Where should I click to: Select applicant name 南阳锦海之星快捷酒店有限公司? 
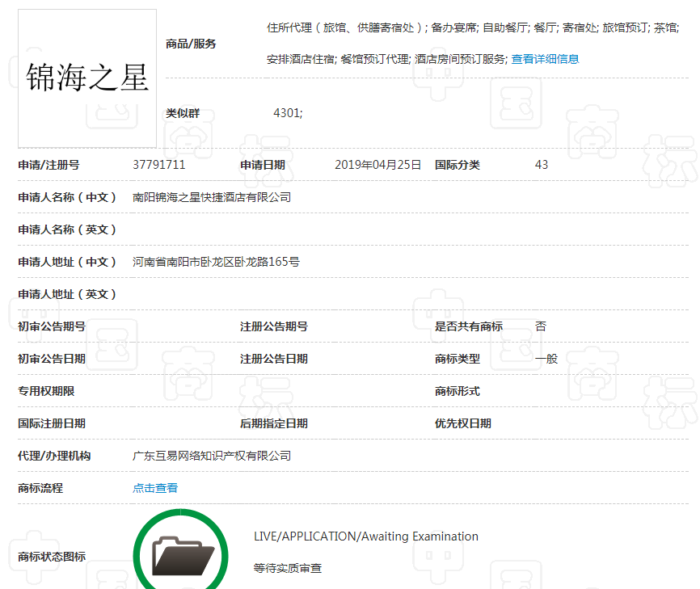(x=212, y=197)
